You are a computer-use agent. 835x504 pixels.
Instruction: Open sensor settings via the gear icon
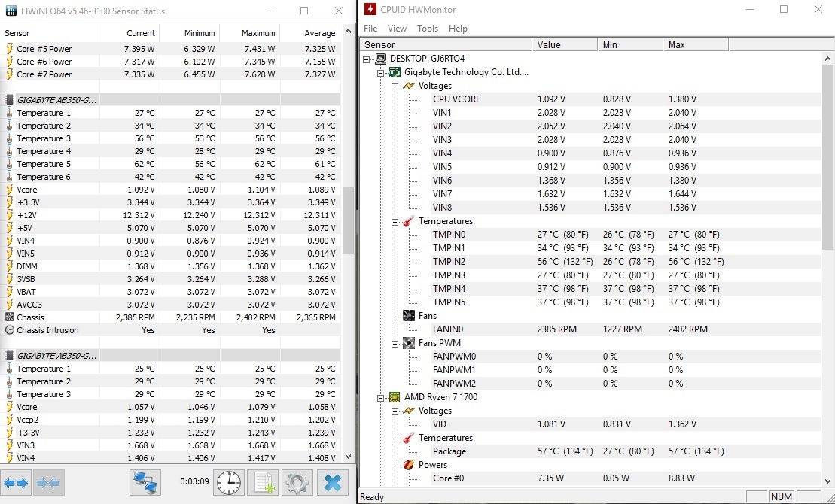tap(297, 483)
